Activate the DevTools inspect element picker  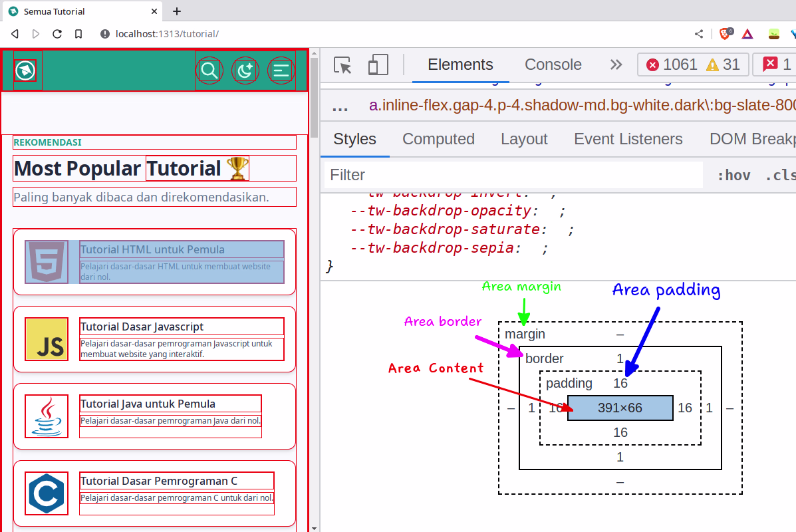(x=342, y=65)
